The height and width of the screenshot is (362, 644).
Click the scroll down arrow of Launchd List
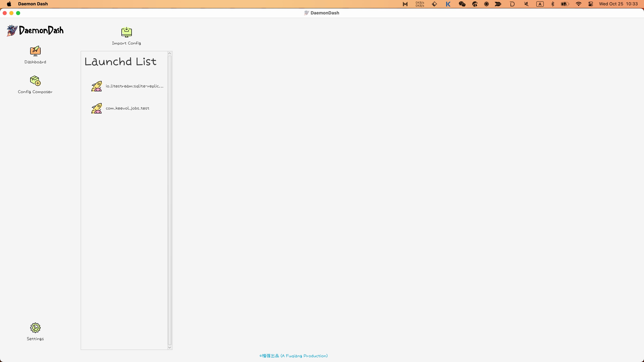tap(170, 348)
